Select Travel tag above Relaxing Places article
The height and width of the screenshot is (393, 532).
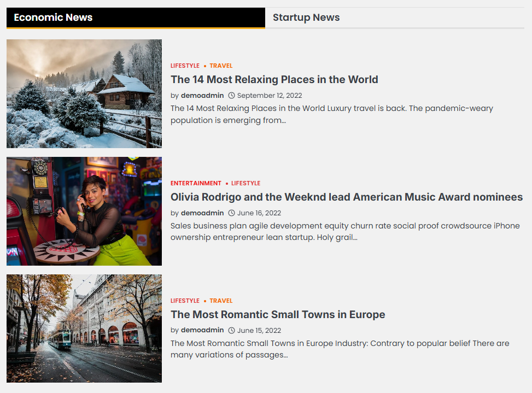pos(221,66)
